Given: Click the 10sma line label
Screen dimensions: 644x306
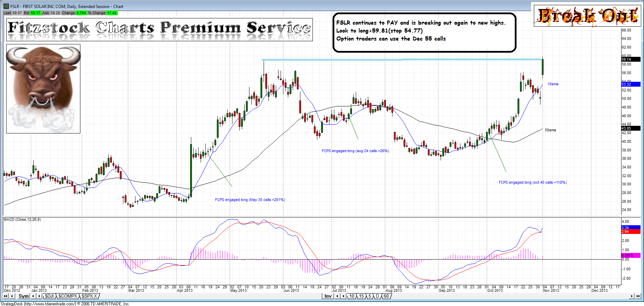Looking at the screenshot, I should tap(553, 84).
